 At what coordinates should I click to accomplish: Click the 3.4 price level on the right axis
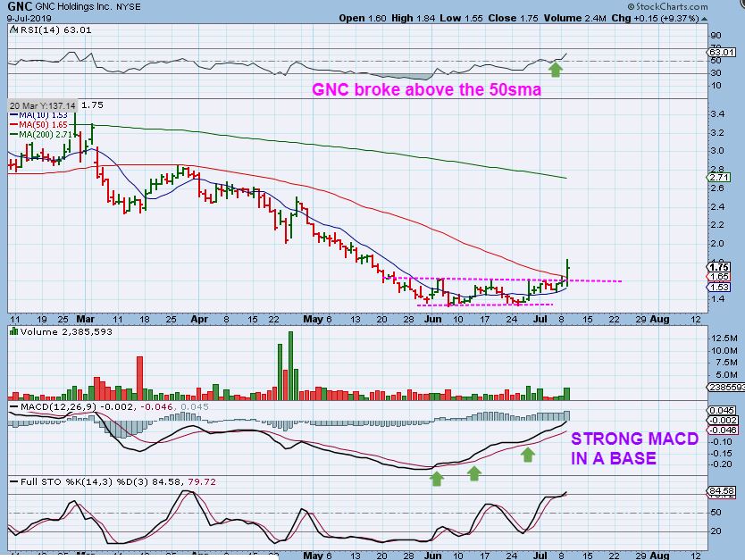[716, 114]
